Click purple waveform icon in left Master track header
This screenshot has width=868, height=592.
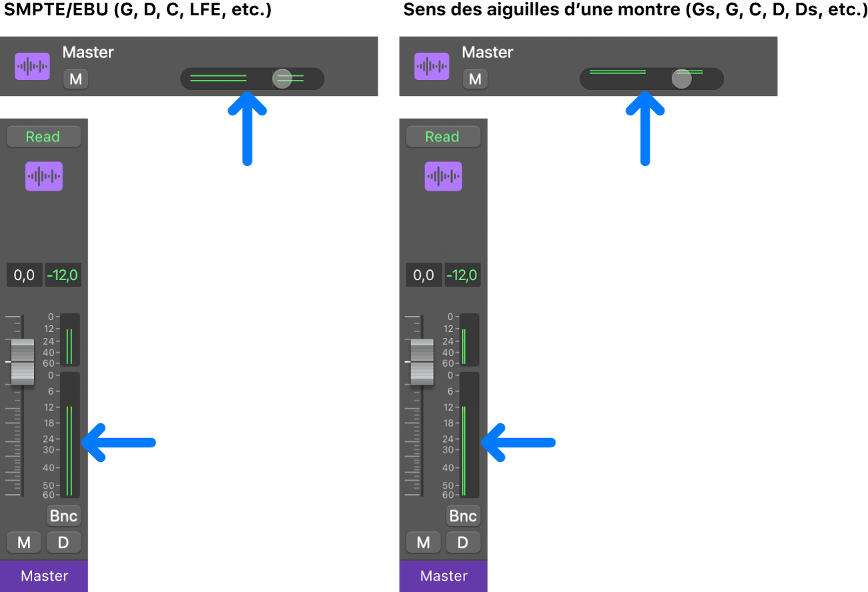(33, 66)
